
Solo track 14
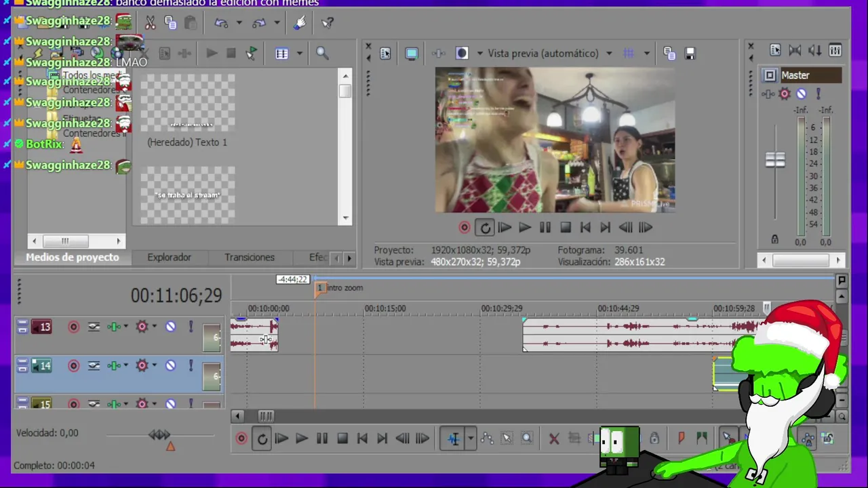pos(191,365)
